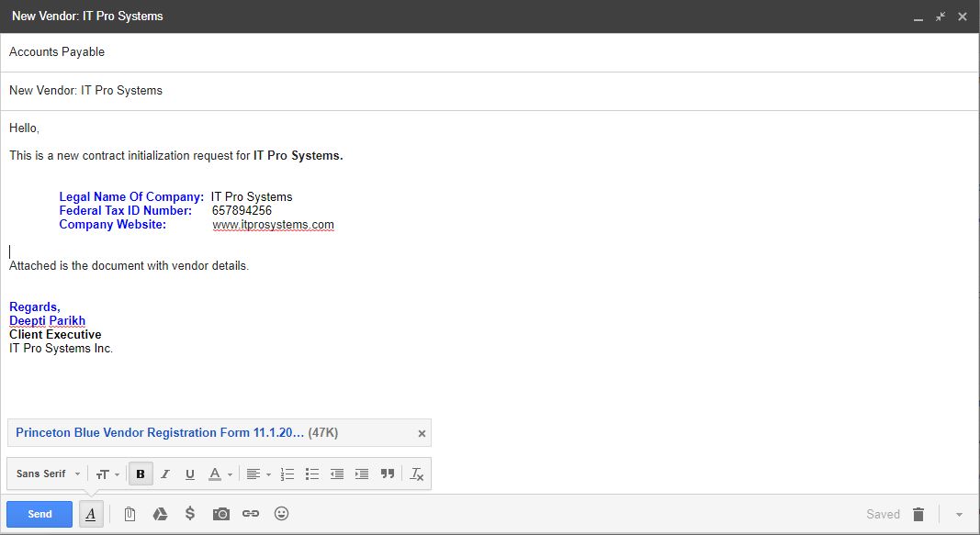The width and height of the screenshot is (980, 535).
Task: Close the compose window
Action: pyautogui.click(x=963, y=17)
